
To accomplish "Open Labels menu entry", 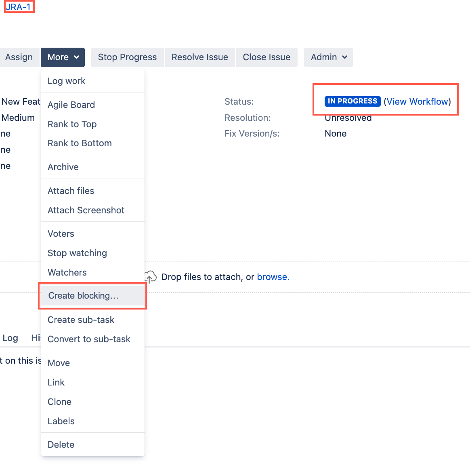I will tap(93, 421).
